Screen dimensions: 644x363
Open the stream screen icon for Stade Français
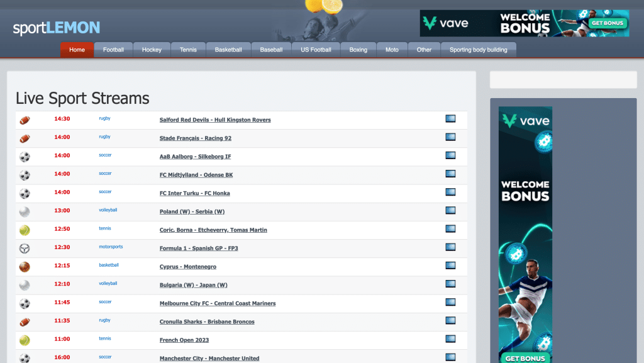450,137
